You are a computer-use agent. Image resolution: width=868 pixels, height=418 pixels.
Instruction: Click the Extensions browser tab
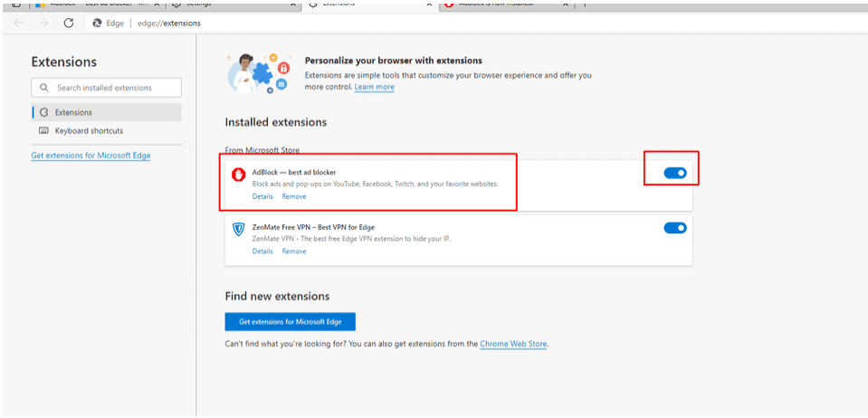coord(371,5)
